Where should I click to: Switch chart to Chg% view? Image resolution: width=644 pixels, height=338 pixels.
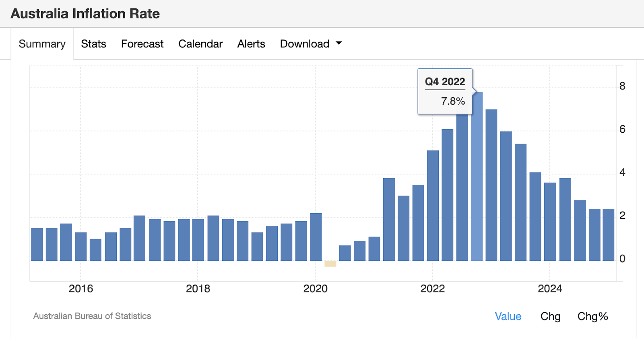[592, 316]
